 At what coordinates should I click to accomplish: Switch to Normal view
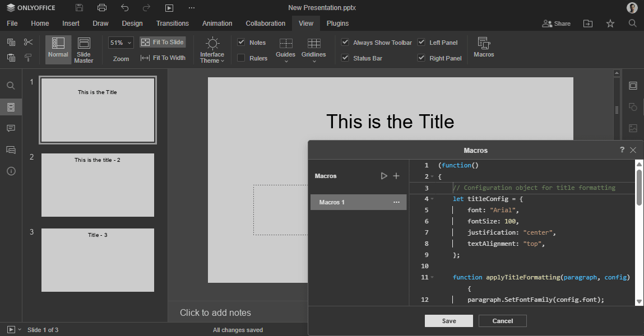click(58, 50)
